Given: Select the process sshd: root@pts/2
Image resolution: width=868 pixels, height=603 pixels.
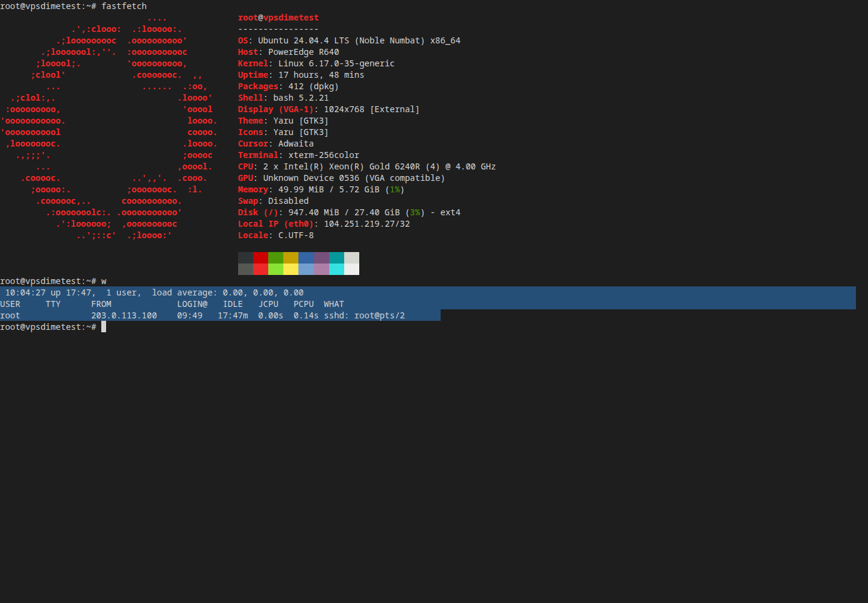Looking at the screenshot, I should click(x=364, y=315).
